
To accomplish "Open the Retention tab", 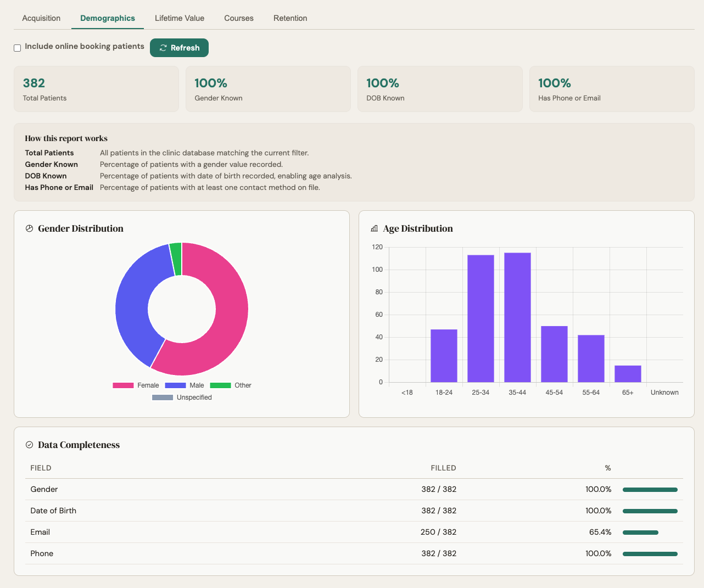I will (x=290, y=18).
